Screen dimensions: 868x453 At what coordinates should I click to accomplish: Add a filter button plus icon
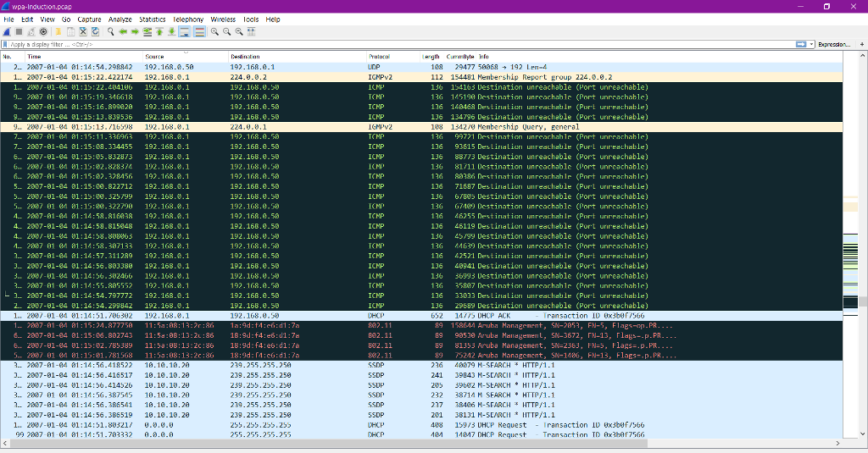click(862, 44)
